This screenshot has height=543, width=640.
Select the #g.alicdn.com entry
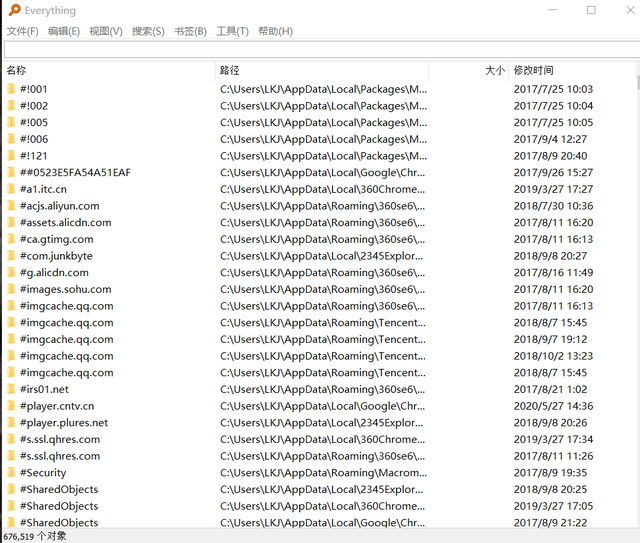[54, 273]
